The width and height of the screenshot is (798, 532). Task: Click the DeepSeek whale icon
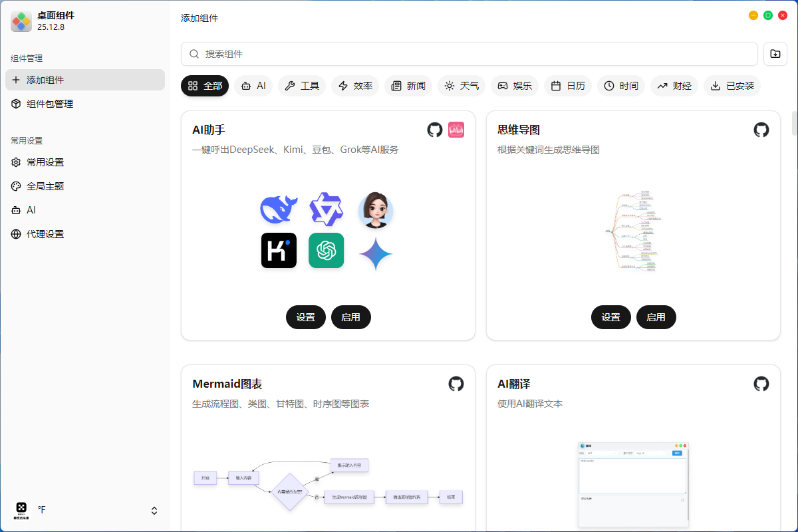(279, 209)
